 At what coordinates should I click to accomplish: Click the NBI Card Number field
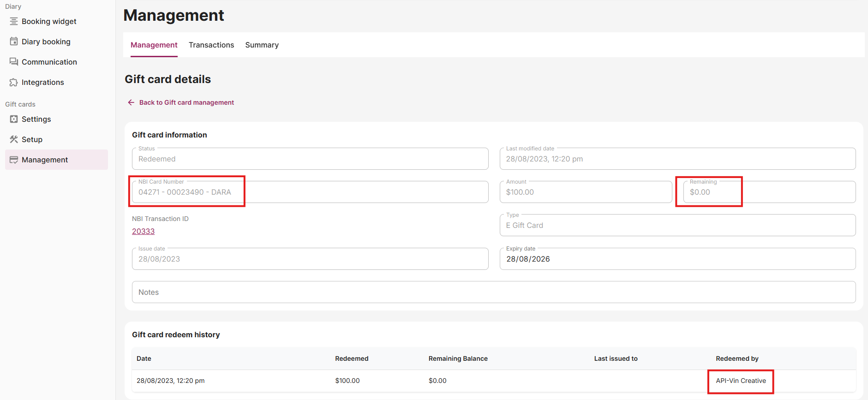pyautogui.click(x=310, y=192)
